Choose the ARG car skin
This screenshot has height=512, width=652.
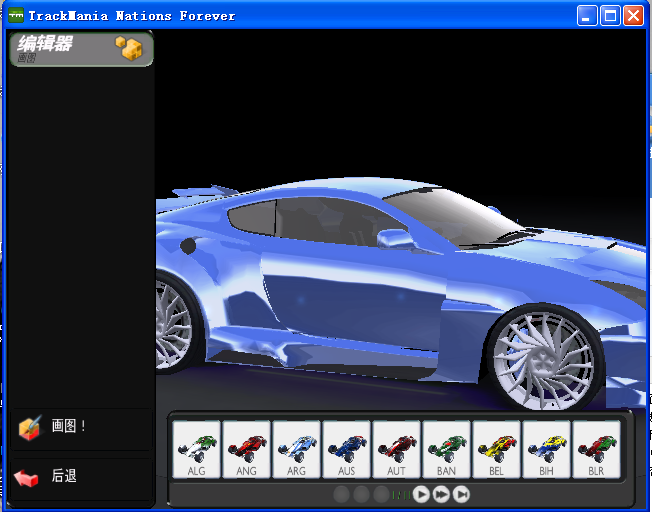(x=296, y=449)
